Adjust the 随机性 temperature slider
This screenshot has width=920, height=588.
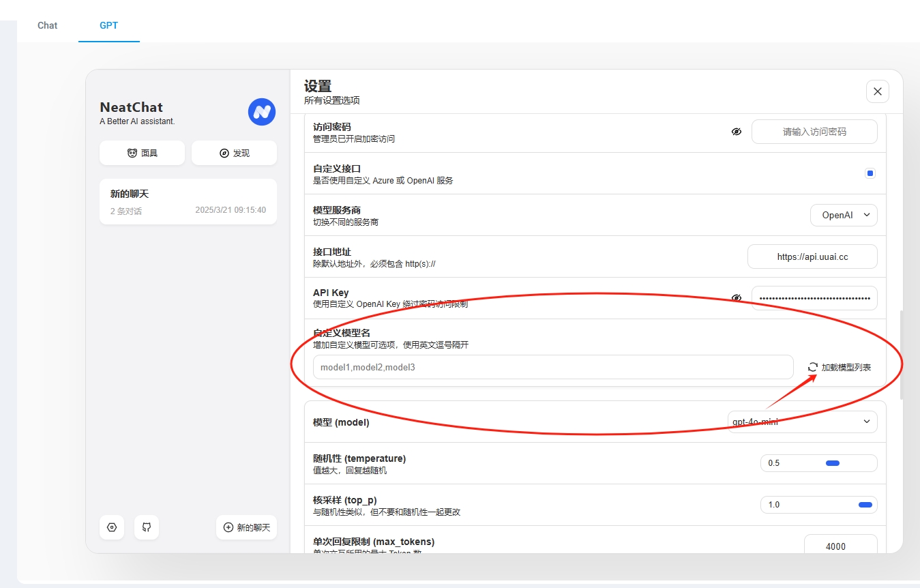tap(819, 463)
